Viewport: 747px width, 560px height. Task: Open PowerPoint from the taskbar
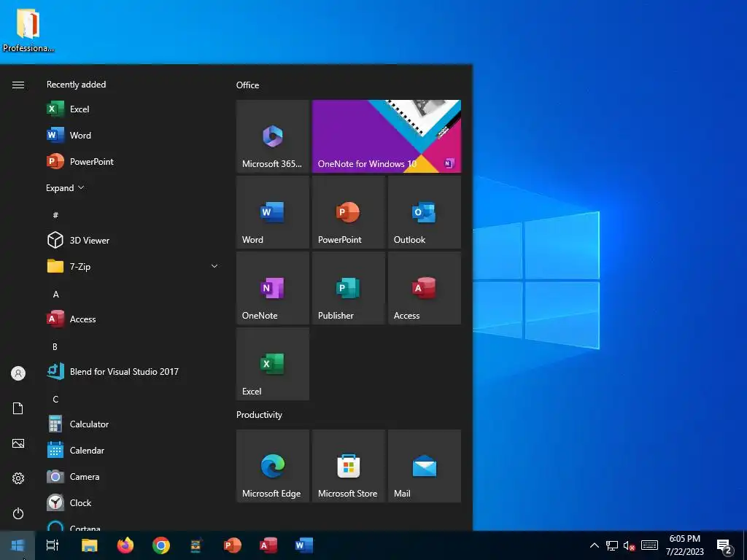pos(233,545)
